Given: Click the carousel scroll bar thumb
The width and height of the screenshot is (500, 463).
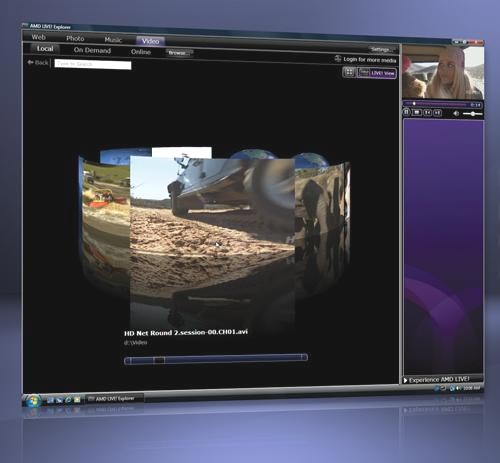Looking at the screenshot, I should click(x=159, y=360).
